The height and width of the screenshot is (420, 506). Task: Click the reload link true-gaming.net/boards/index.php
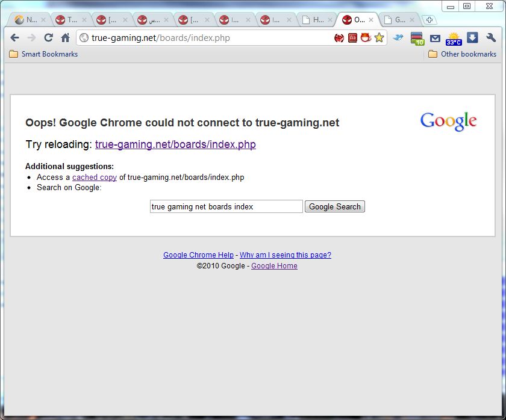click(175, 144)
